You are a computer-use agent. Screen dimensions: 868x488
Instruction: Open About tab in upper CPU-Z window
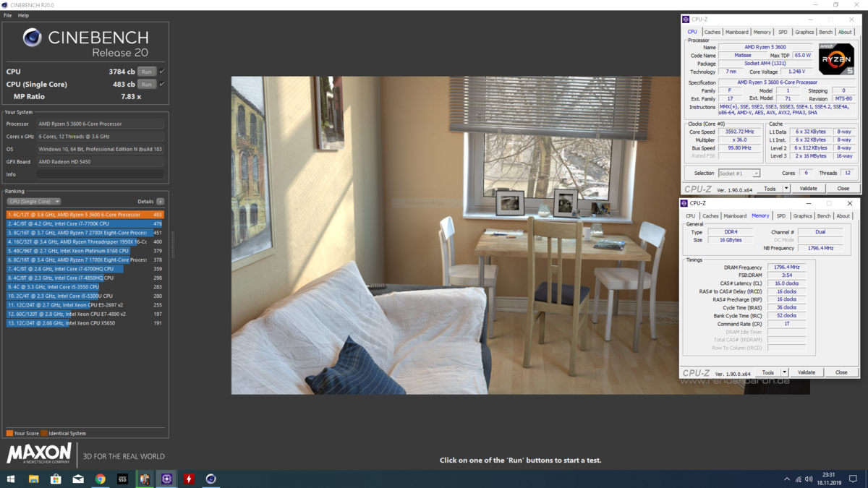tap(845, 32)
